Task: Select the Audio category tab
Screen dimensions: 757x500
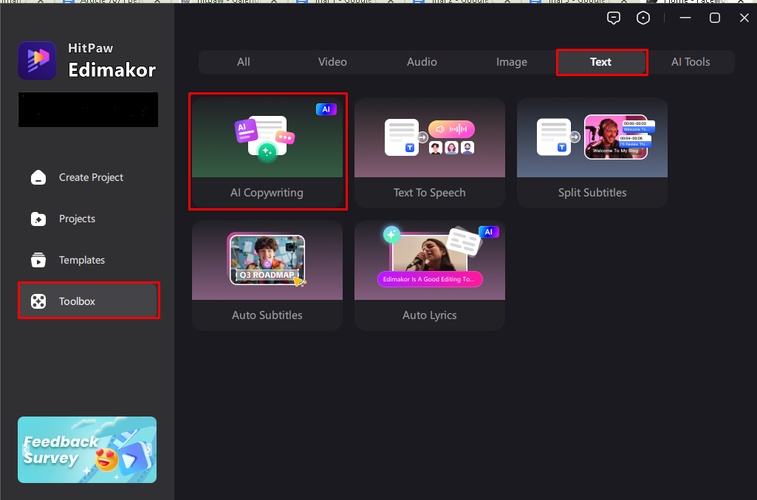Action: point(421,62)
